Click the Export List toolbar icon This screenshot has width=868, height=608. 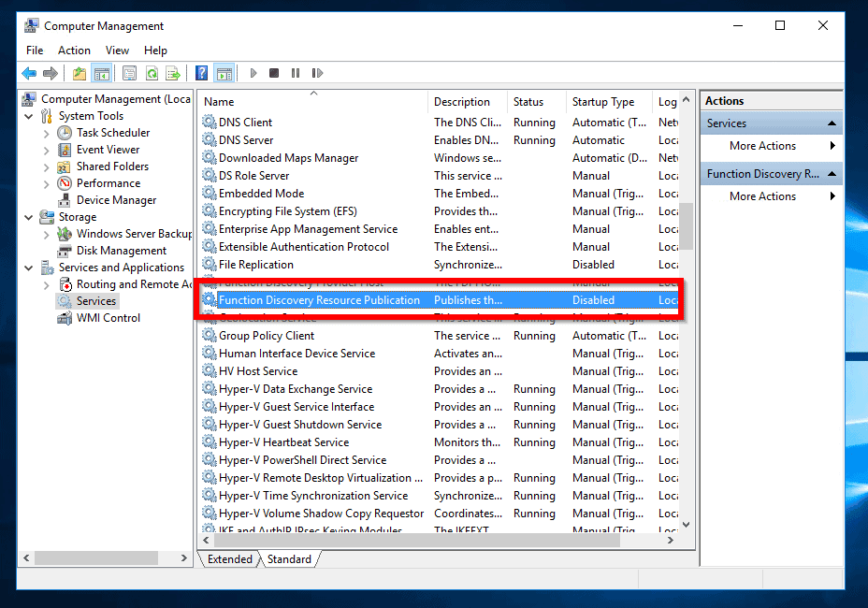click(173, 73)
